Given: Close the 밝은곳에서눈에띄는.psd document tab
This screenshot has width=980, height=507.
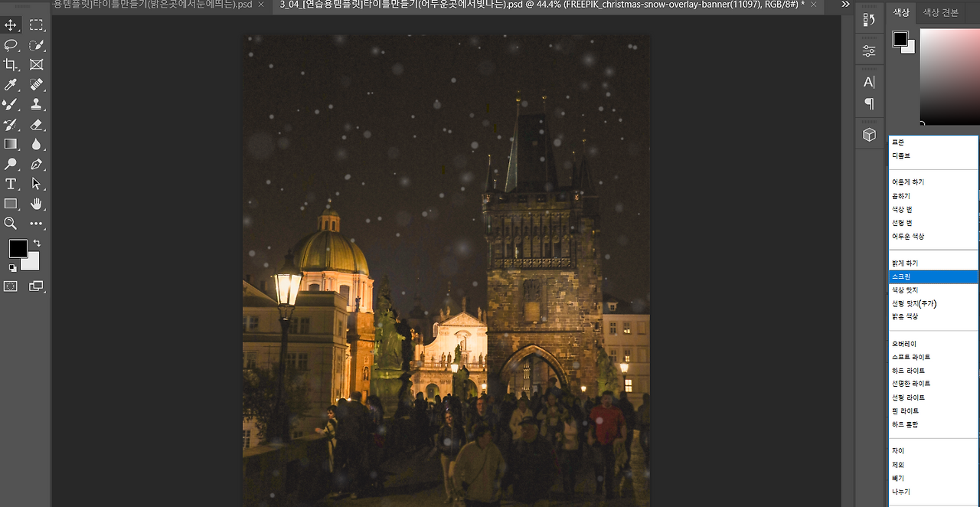Looking at the screenshot, I should click(x=261, y=5).
